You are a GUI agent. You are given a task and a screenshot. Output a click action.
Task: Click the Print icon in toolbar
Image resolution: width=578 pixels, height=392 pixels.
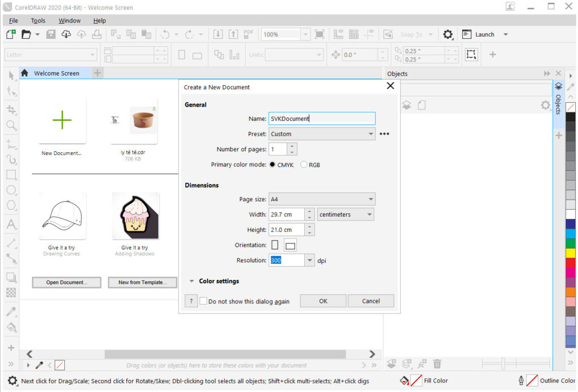(x=97, y=34)
